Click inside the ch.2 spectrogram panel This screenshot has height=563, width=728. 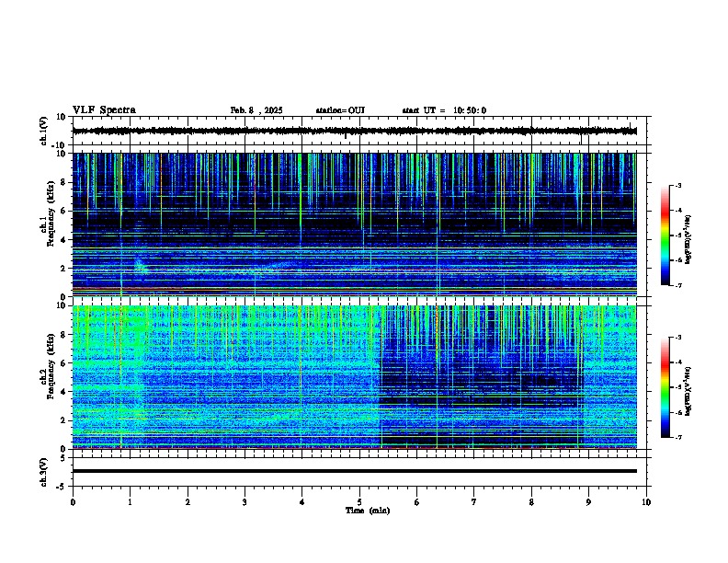[354, 377]
